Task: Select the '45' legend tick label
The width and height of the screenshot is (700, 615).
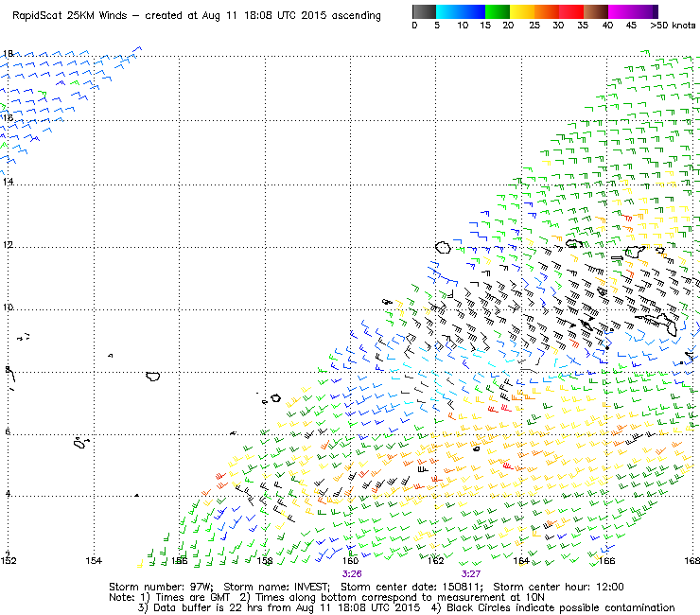Action: pos(631,26)
